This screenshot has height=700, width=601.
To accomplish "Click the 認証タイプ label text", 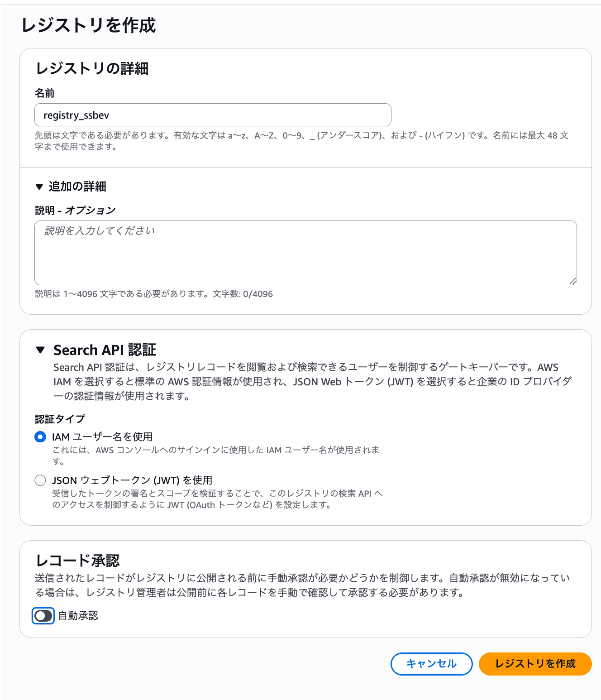I will pos(60,419).
